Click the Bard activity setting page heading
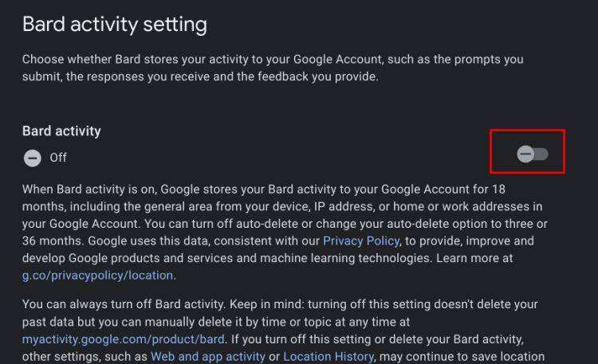598x364 pixels. coord(114,24)
